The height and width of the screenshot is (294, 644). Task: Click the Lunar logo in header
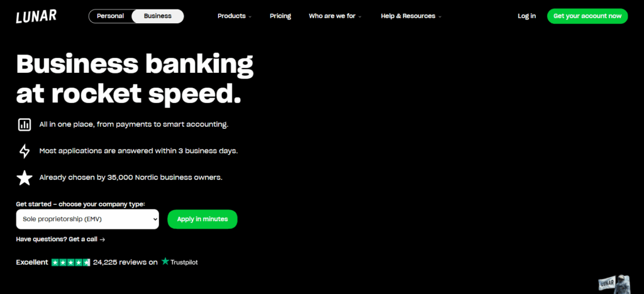[x=36, y=16]
